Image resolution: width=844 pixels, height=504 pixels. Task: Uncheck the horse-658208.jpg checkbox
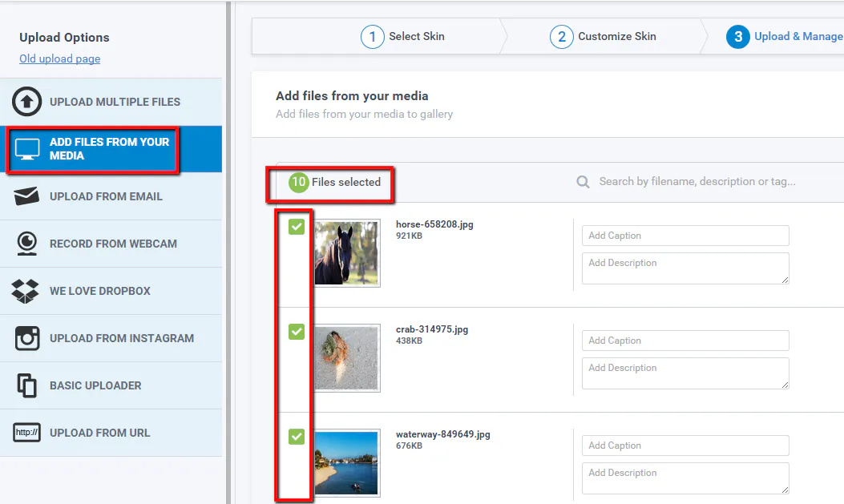pos(297,227)
